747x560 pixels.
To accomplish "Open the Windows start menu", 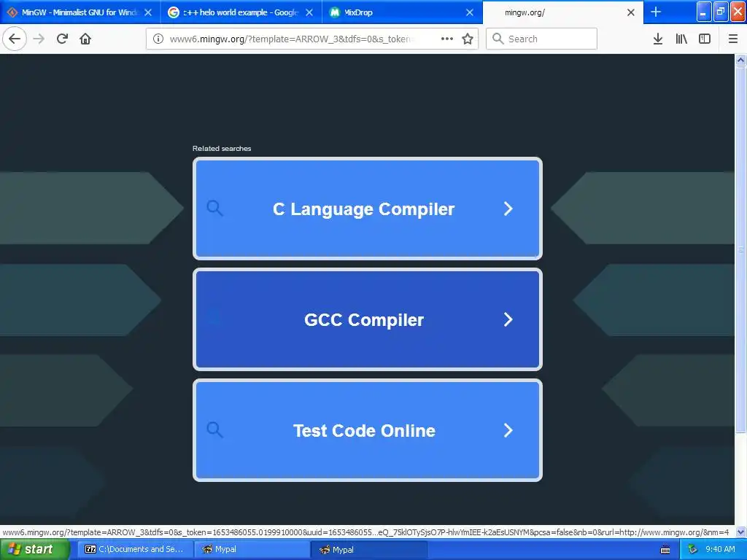I will pos(34,550).
